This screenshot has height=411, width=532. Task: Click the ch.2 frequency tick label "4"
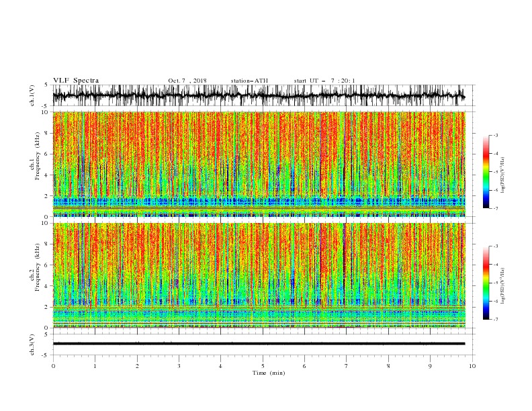pyautogui.click(x=47, y=286)
